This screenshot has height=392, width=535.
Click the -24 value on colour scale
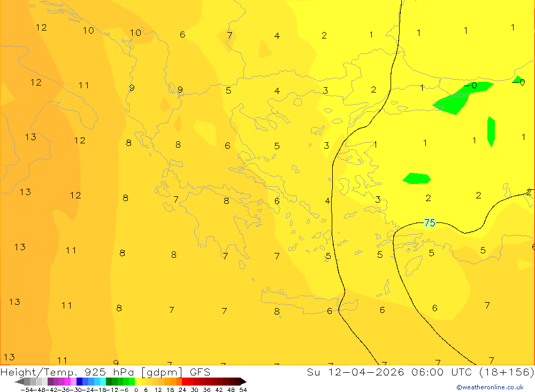tap(88, 390)
